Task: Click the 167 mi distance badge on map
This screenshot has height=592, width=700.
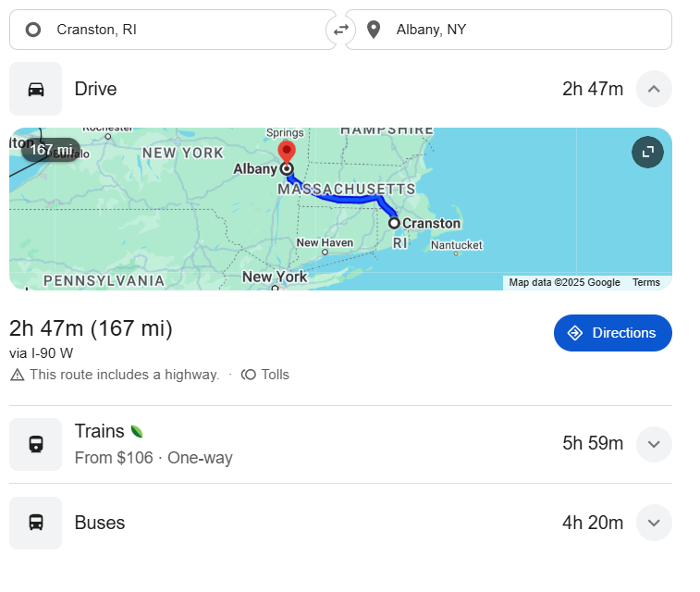Action: click(51, 150)
